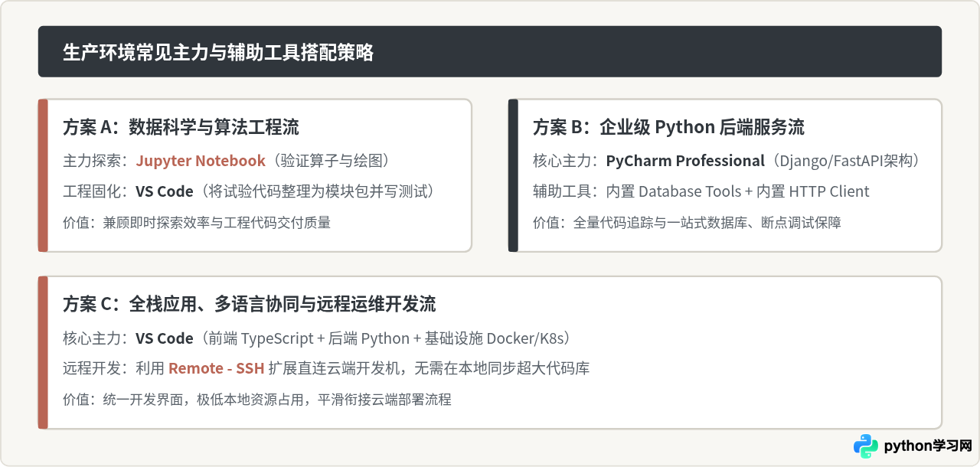Click the line starting '核心主力：VS Code'
Screen dimensions: 980x467
click(318, 338)
